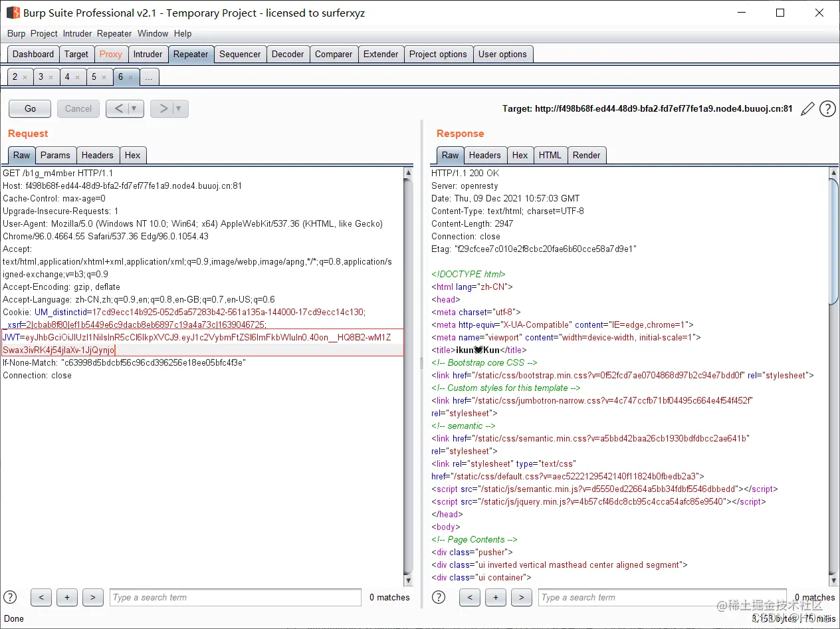Show response Headers tab
Image resolution: width=840 pixels, height=629 pixels.
[485, 155]
